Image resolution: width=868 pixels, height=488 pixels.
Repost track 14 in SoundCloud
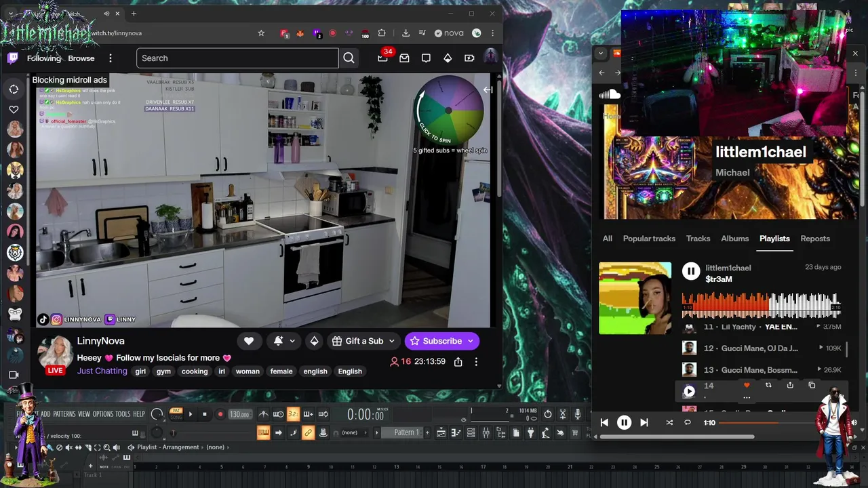point(768,385)
